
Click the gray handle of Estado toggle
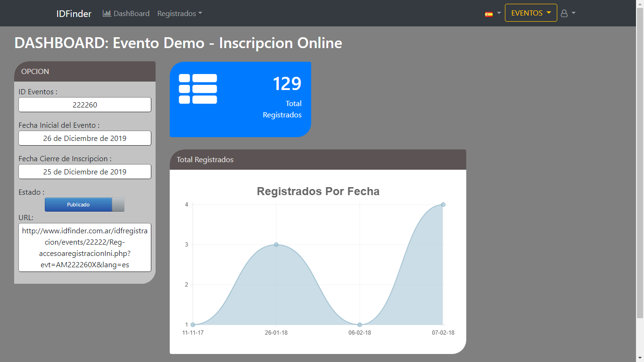click(118, 205)
